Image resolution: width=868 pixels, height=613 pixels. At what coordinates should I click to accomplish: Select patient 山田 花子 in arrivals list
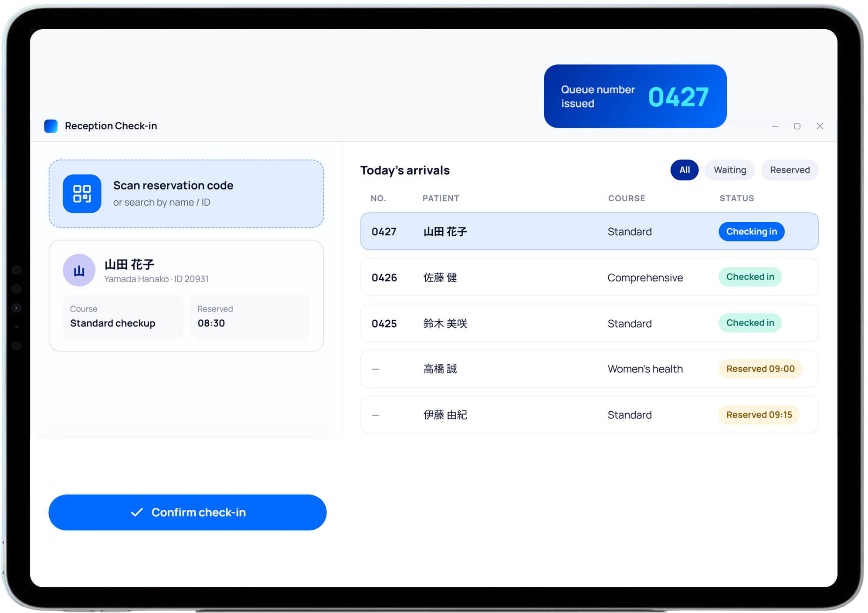pos(589,231)
